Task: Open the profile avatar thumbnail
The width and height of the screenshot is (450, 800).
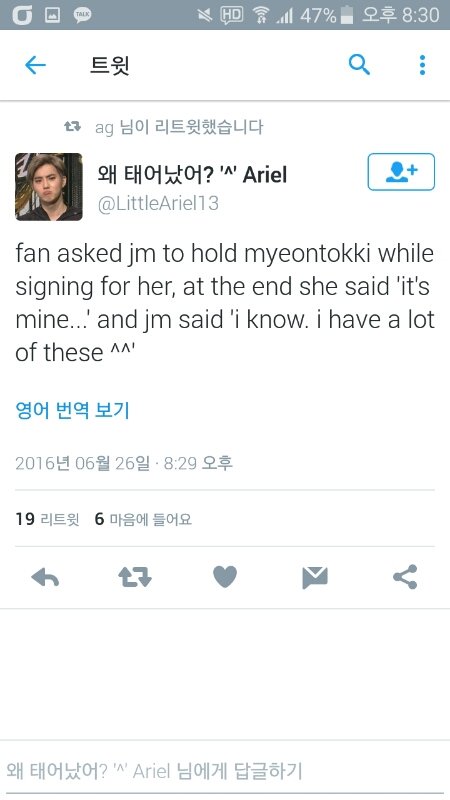Action: (x=48, y=187)
